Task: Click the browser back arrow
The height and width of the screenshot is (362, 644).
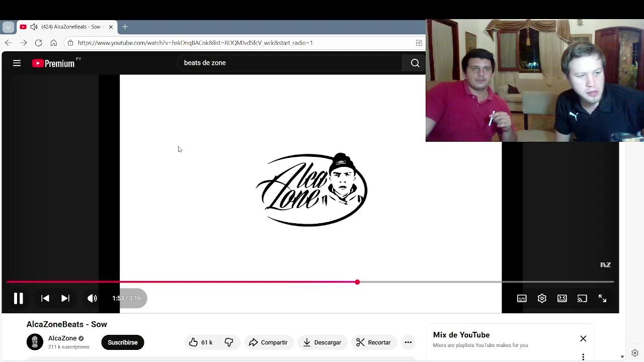Action: pos(8,43)
